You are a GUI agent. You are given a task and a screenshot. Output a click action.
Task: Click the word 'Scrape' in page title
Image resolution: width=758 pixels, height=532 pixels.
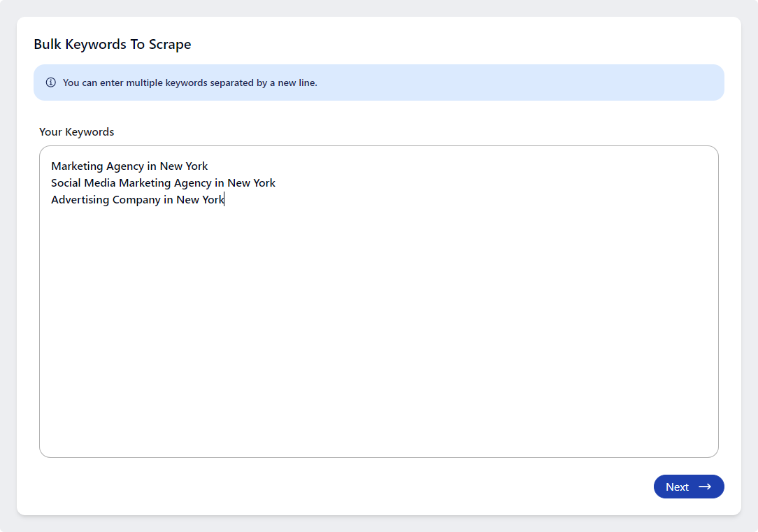coord(170,45)
